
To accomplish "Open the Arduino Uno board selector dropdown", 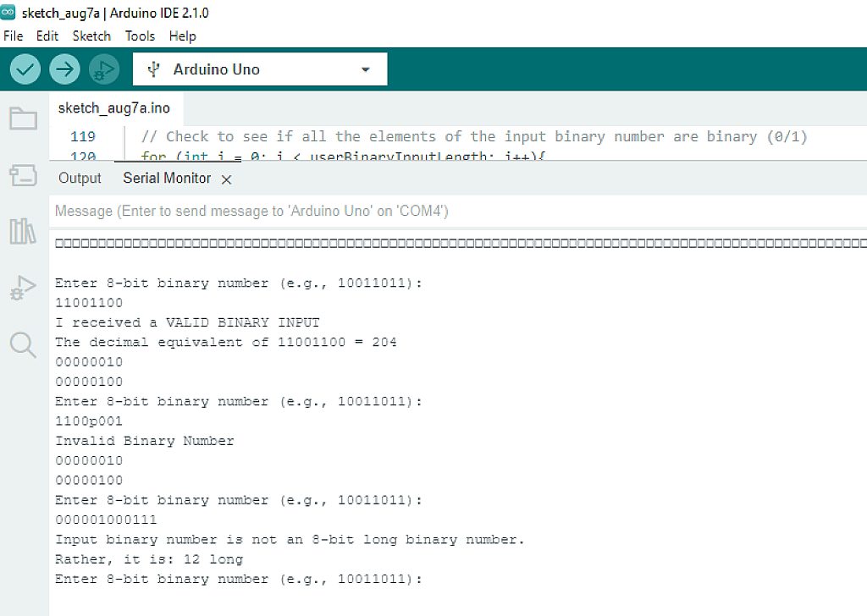I will (258, 69).
